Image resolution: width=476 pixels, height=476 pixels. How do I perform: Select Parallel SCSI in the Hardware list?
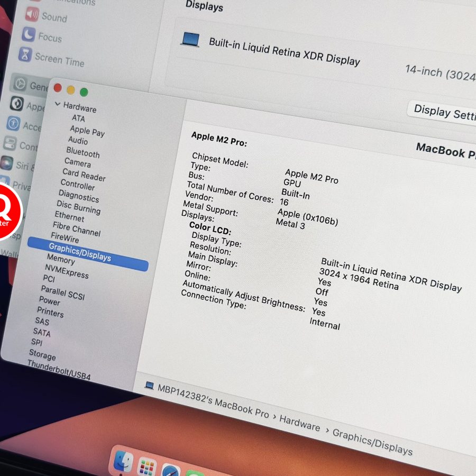[62, 292]
